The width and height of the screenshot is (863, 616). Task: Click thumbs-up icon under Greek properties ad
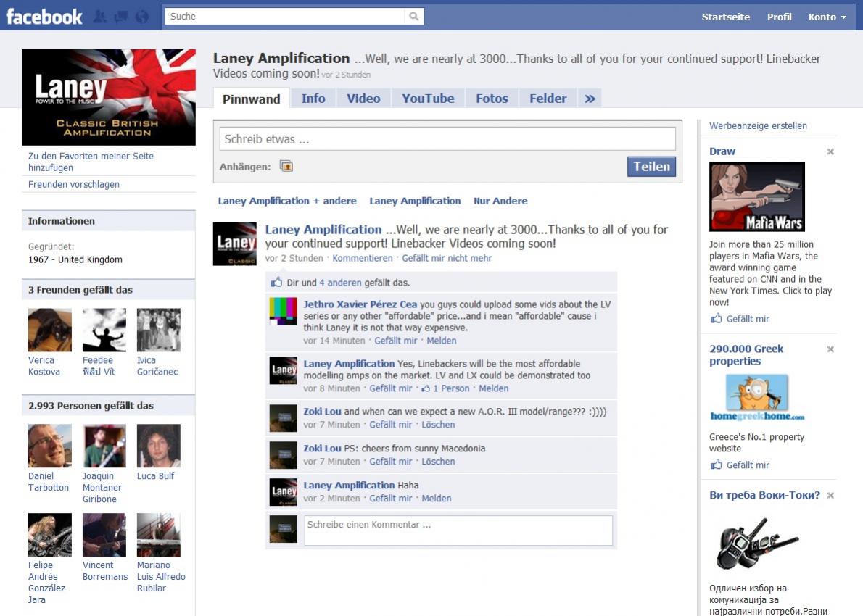tap(716, 465)
